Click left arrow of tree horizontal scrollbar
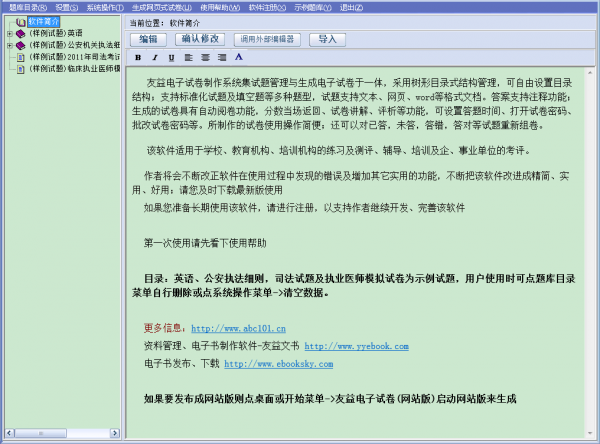The height and width of the screenshot is (444, 600). tap(9, 433)
